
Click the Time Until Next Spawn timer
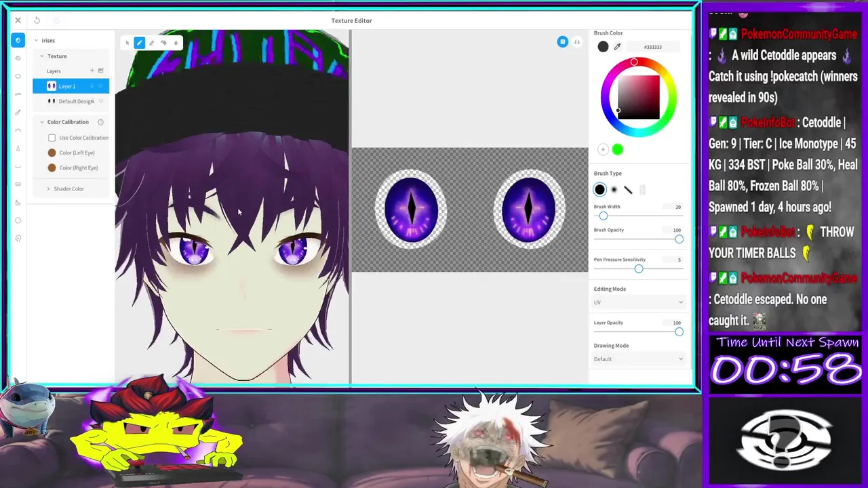click(787, 363)
